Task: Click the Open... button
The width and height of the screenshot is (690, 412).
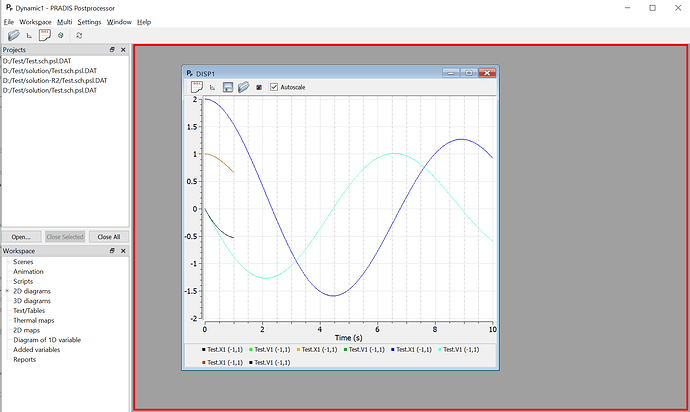Action: click(22, 237)
